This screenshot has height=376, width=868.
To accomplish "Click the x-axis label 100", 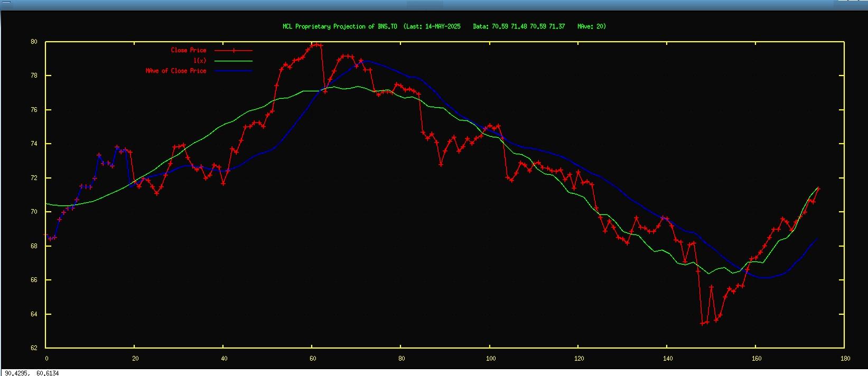I will point(490,359).
